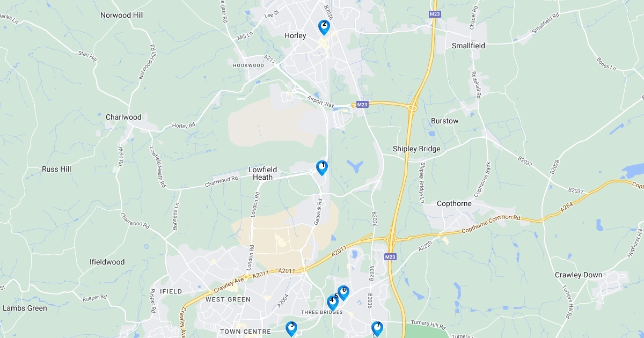644x338 pixels.
Task: Click the Horley town label
Action: pos(295,36)
